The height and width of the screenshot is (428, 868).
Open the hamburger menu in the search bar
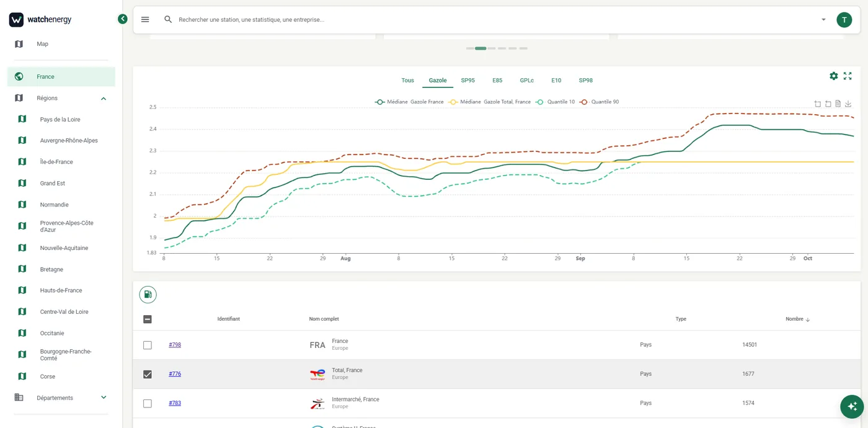click(x=145, y=20)
